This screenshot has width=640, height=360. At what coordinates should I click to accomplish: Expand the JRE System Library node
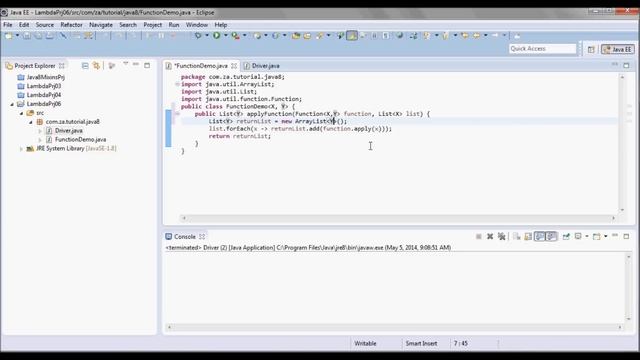pos(22,149)
